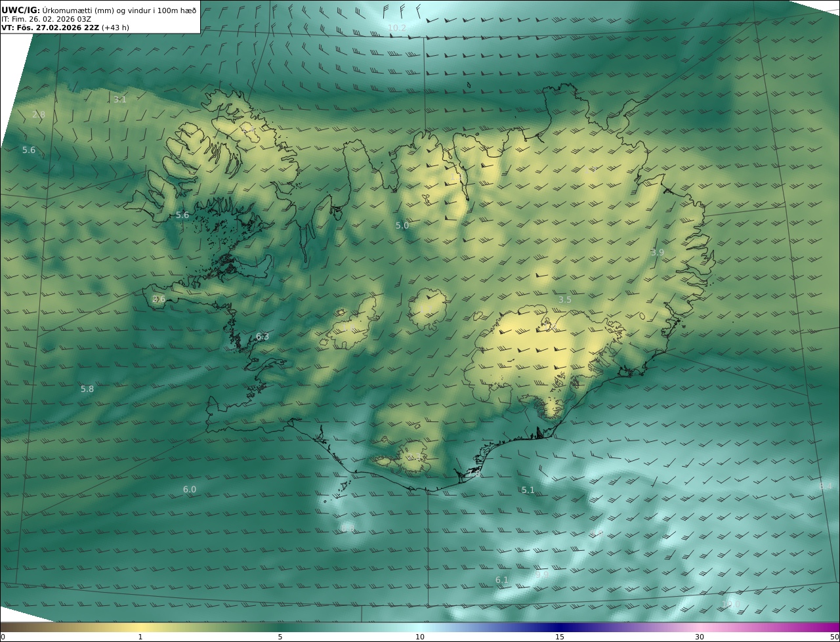Click the '2.6' value label on the map
840x642 pixels.
coord(159,299)
